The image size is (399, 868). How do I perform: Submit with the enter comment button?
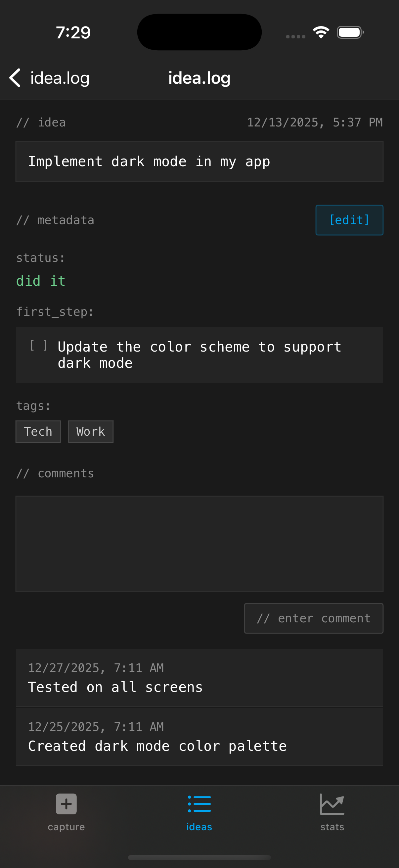tap(313, 618)
